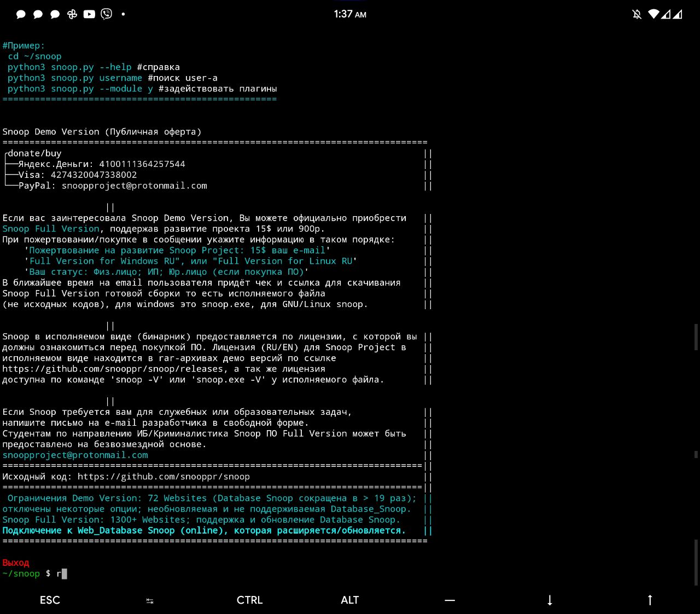Tap 'Если Snoop требуется вам' line

177,412
